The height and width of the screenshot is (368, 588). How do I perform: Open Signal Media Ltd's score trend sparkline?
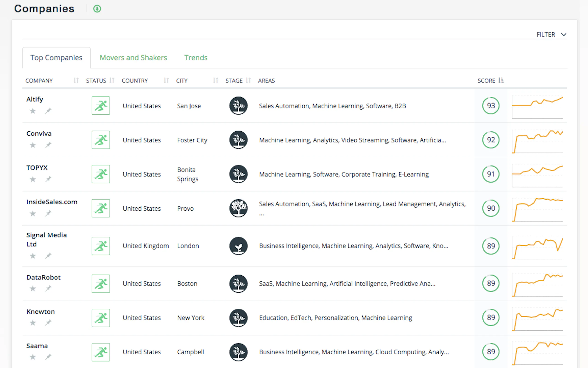click(537, 247)
